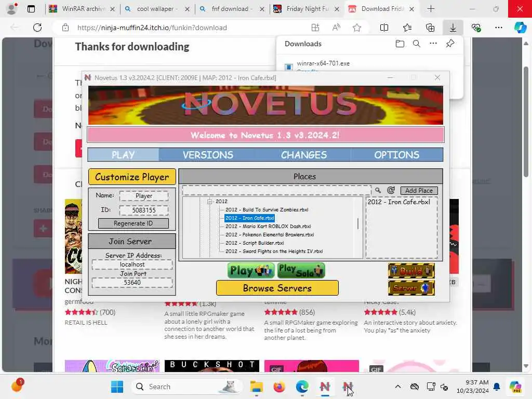Open File Explorer from taskbar
Viewport: 532px width, 399px height.
pyautogui.click(x=257, y=387)
